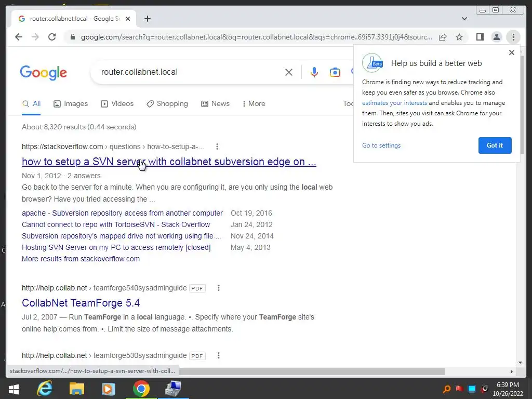The image size is (532, 399).
Task: Select the Chrome icon in the taskbar
Action: [141, 389]
